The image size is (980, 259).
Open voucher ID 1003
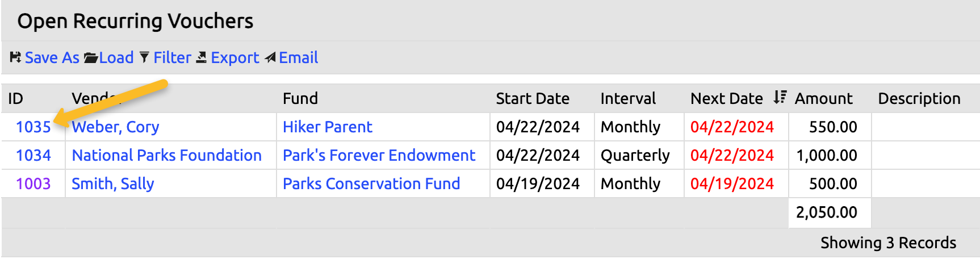(x=33, y=183)
